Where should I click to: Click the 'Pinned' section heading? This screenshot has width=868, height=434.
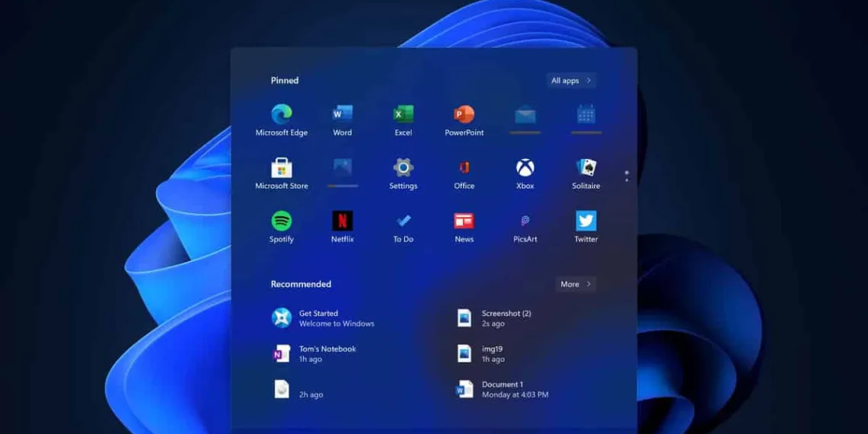(285, 80)
